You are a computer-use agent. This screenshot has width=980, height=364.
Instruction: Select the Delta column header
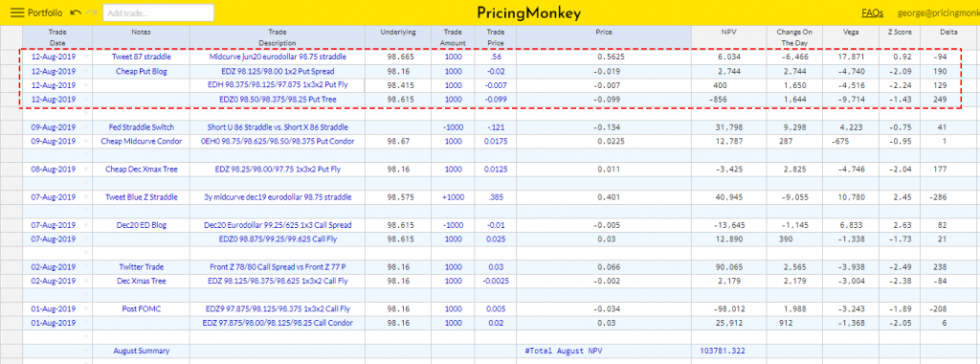pyautogui.click(x=948, y=37)
